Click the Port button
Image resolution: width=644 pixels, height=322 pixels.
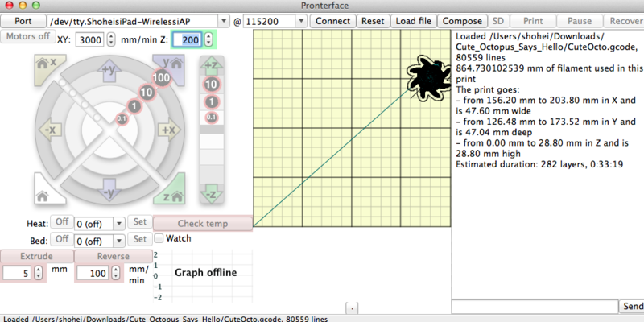pos(23,21)
